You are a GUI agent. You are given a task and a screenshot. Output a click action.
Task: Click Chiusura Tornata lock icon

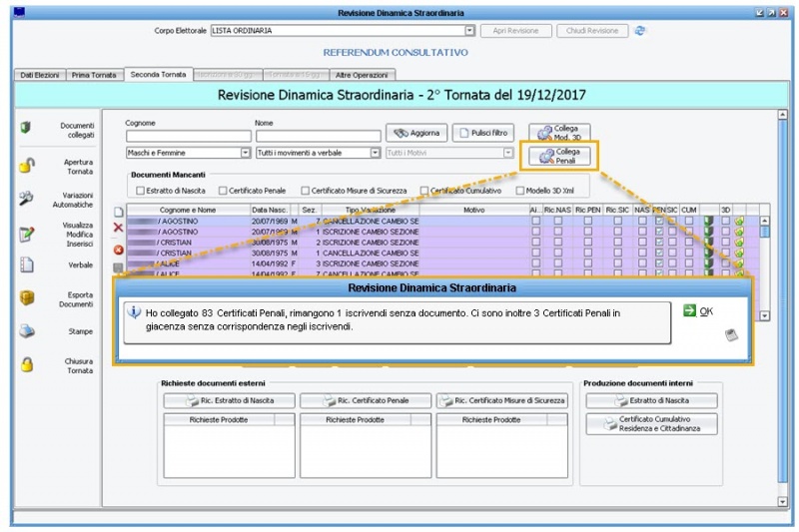[27, 365]
